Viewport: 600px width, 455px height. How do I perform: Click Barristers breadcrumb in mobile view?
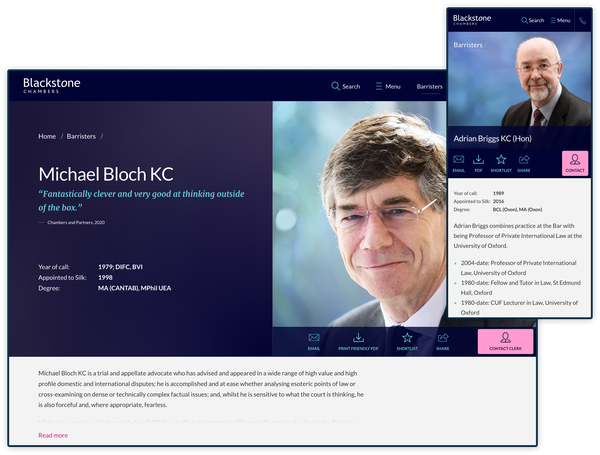468,45
